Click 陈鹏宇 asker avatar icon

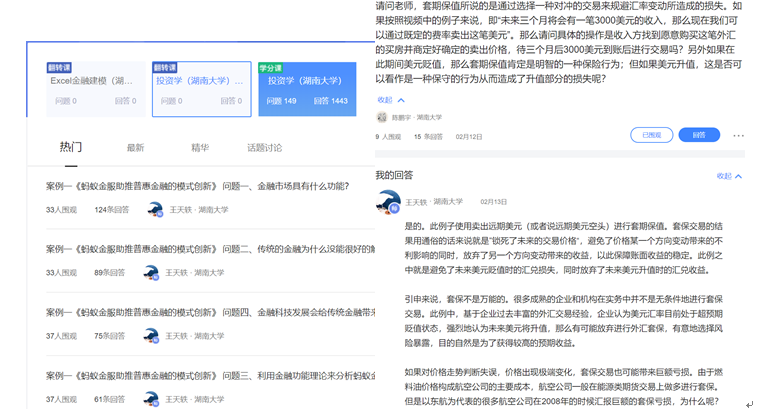tap(382, 117)
